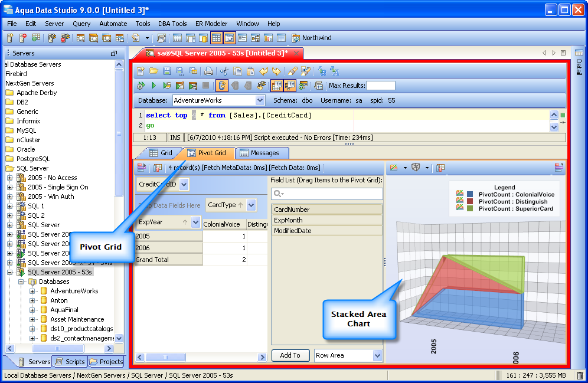Click the Print icon in query toolbar
The image size is (588, 383).
tap(208, 71)
